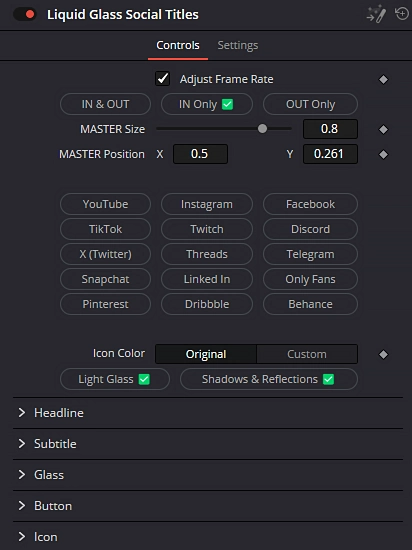Choose the Twitch preset
The width and height of the screenshot is (412, 550).
[207, 229]
